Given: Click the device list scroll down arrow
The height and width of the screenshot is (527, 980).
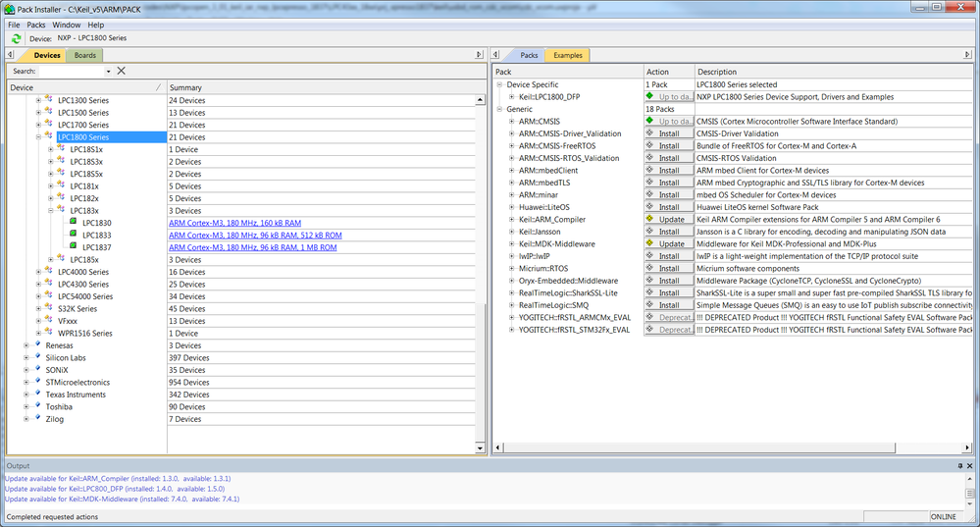Looking at the screenshot, I should [x=480, y=448].
